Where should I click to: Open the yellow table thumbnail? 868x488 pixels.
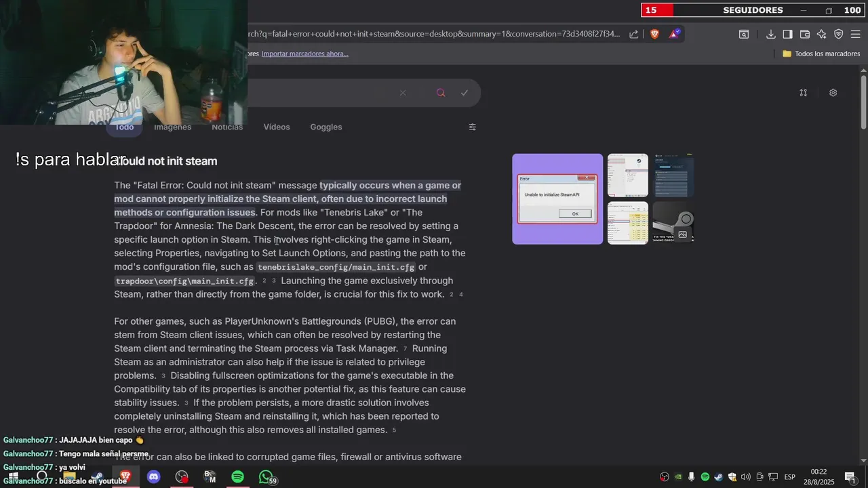[x=628, y=223]
